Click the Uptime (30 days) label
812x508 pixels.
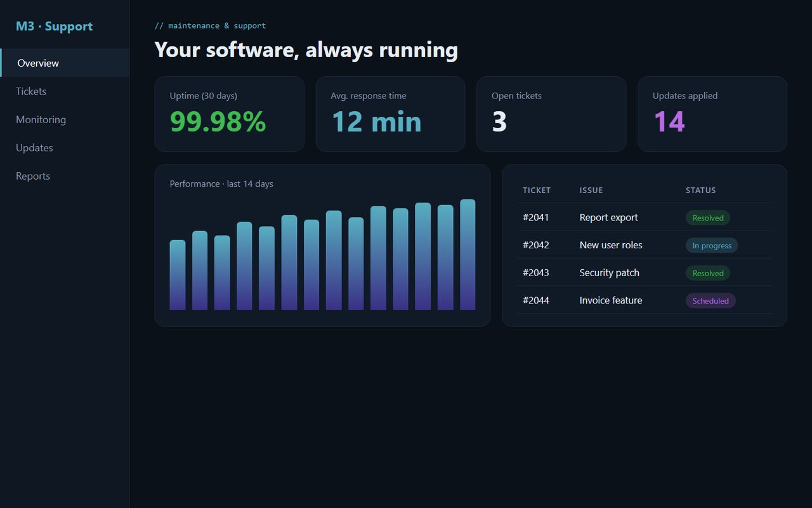(204, 96)
